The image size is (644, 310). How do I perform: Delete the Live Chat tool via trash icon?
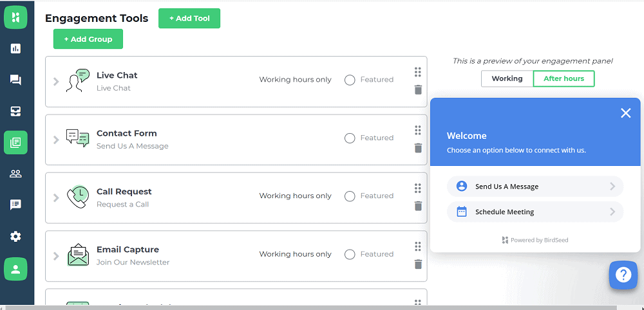coord(418,89)
